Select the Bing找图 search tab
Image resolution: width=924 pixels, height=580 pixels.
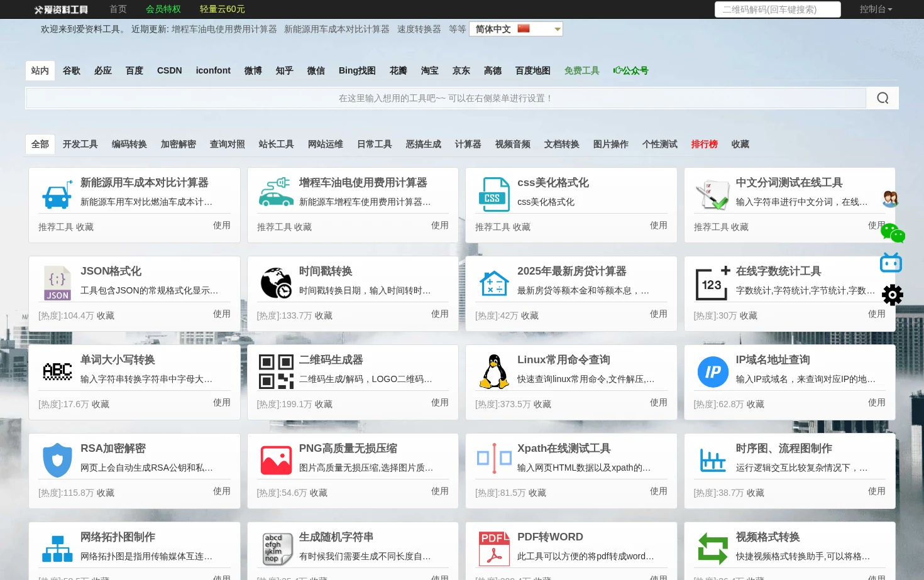357,70
